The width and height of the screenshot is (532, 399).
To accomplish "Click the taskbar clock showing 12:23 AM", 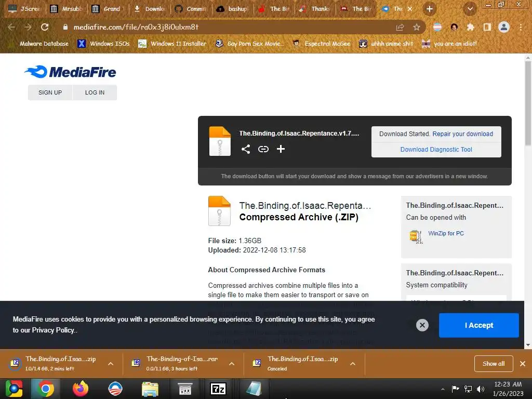I will 508,389.
